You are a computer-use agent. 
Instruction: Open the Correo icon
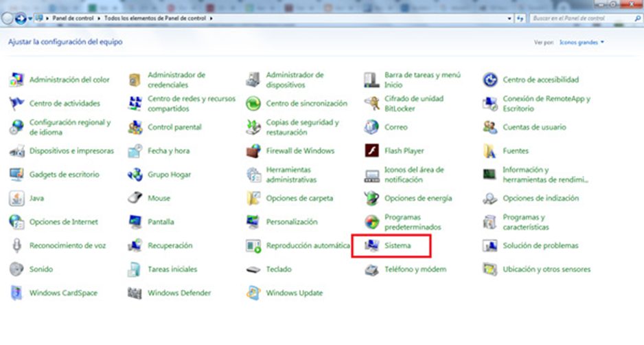pos(371,127)
